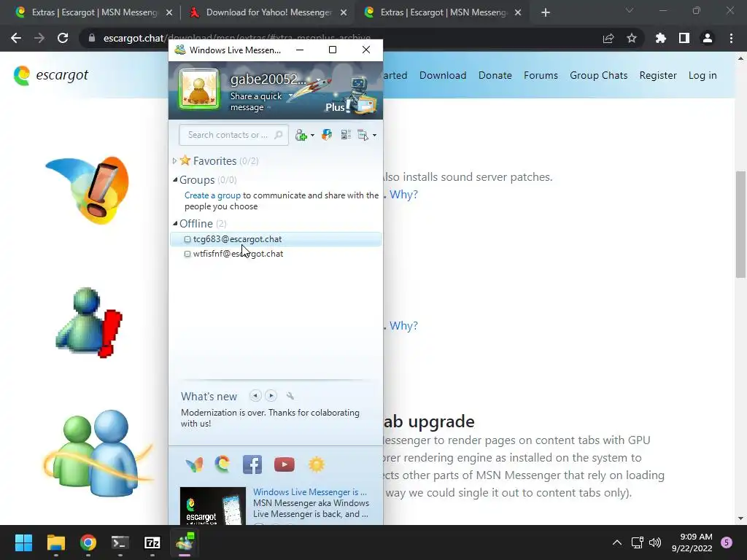The height and width of the screenshot is (560, 747).
Task: Open Chrome tab search chevron
Action: (630, 10)
